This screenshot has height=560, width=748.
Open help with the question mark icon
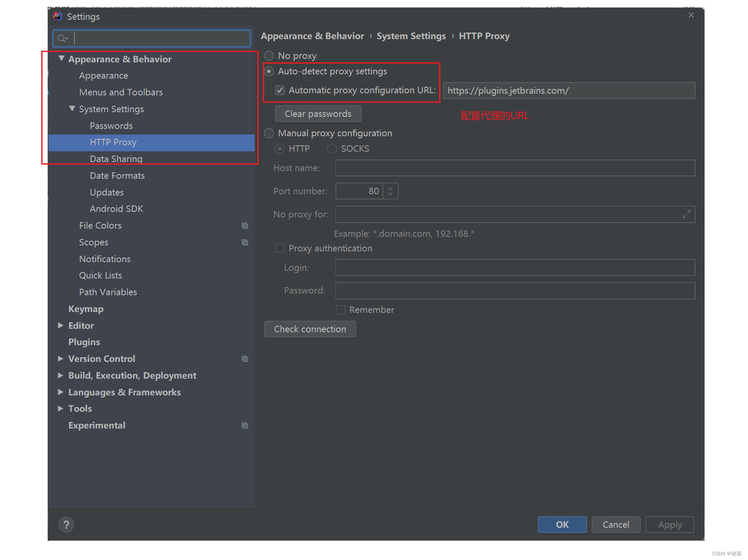tap(66, 525)
